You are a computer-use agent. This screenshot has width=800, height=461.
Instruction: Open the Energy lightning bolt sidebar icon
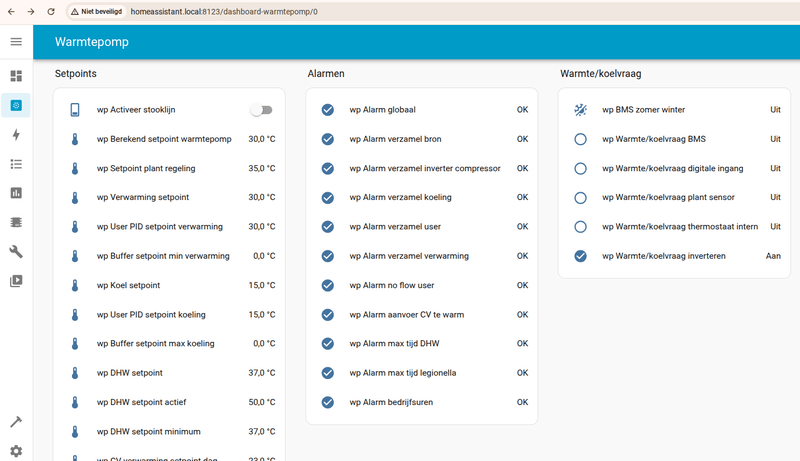(x=16, y=135)
